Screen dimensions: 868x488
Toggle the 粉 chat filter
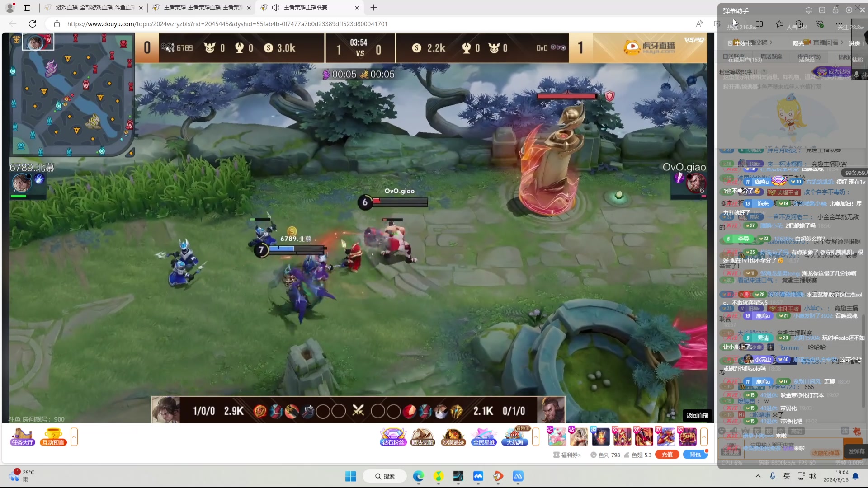[x=757, y=431]
